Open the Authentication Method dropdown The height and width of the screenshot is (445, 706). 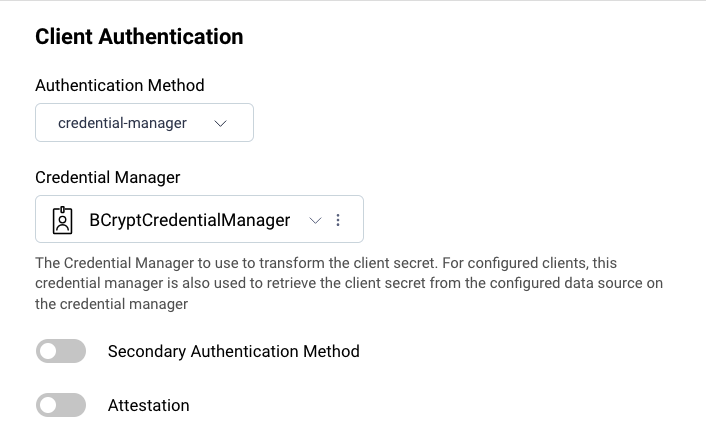coord(144,123)
